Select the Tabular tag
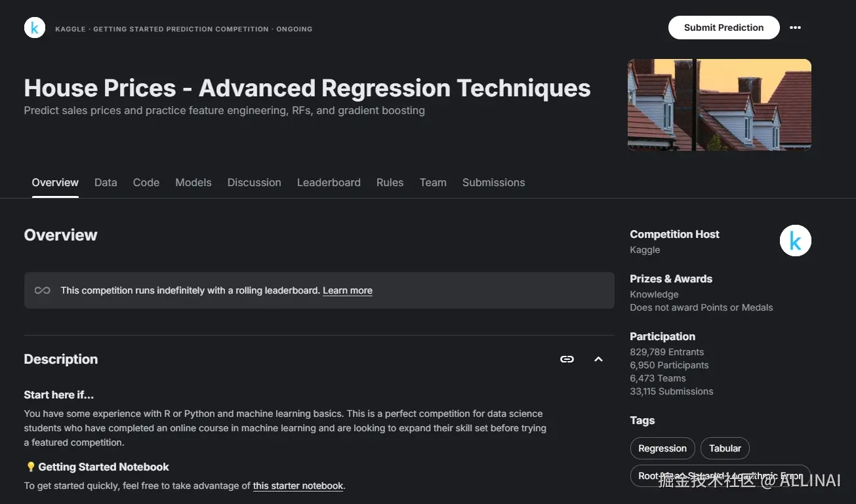The image size is (856, 504). pyautogui.click(x=725, y=448)
